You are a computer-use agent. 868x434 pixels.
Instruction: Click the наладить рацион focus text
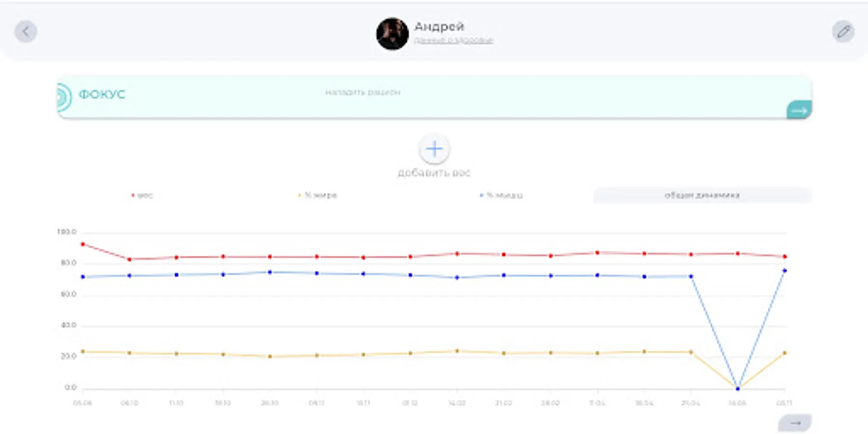point(363,92)
